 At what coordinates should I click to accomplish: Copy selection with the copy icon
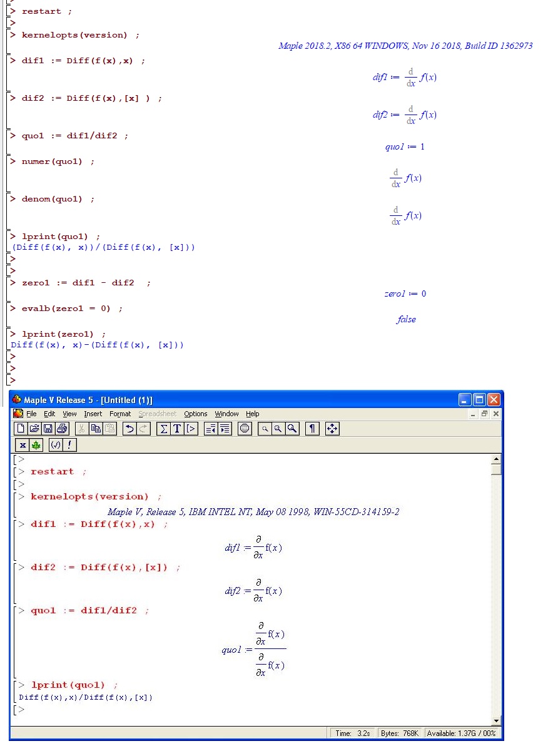95,429
